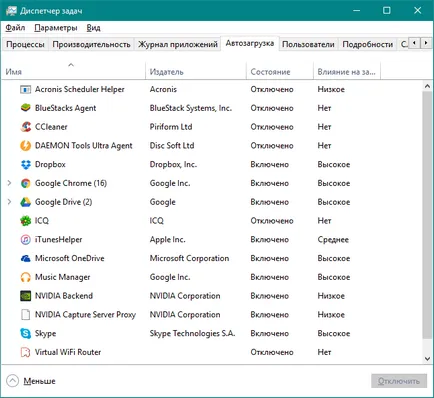Switch to the Подробности tab
Image resolution: width=434 pixels, height=398 pixels.
pyautogui.click(x=367, y=44)
